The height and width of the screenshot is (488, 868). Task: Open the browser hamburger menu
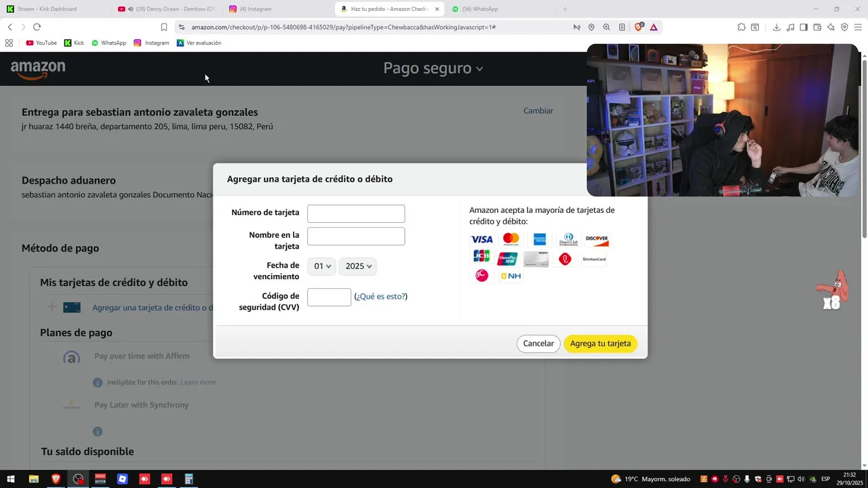858,27
